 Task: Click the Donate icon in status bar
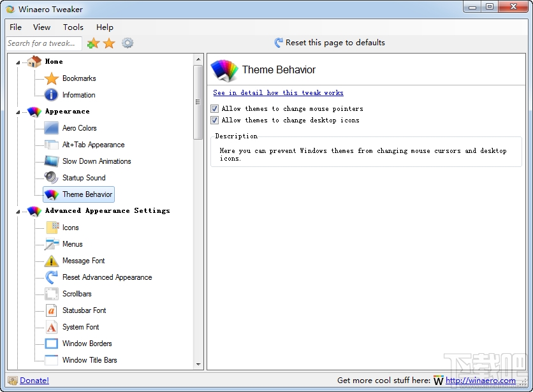[x=13, y=381]
